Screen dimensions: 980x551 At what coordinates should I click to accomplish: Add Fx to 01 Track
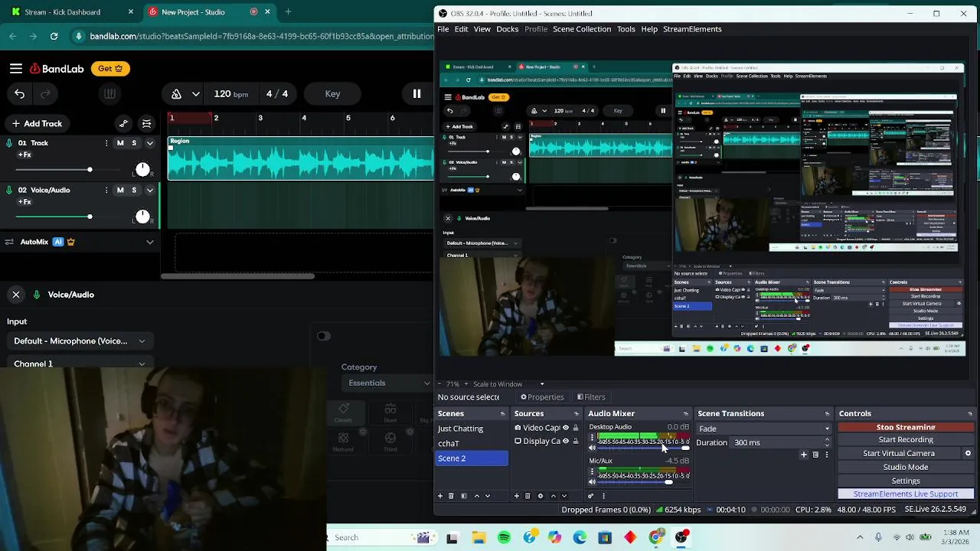[x=24, y=155]
